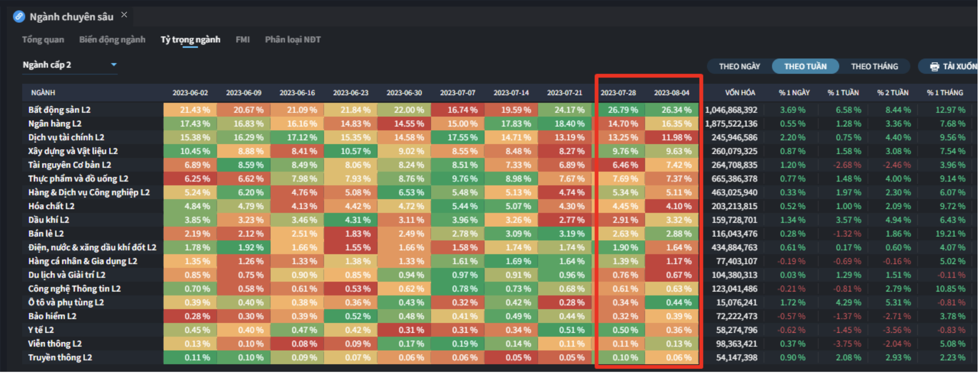This screenshot has width=980, height=376.
Task: Select the Bất động sản L2 row label
Action: (59, 110)
